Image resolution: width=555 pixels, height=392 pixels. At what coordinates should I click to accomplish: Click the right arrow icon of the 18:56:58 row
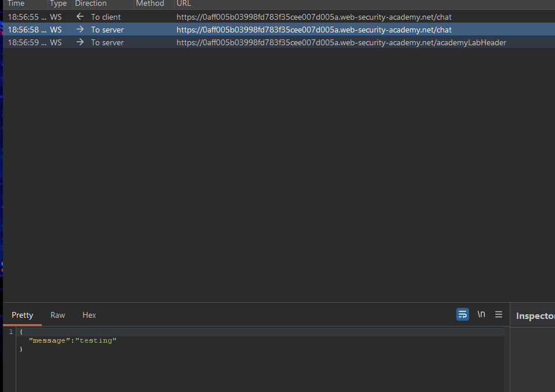[80, 30]
